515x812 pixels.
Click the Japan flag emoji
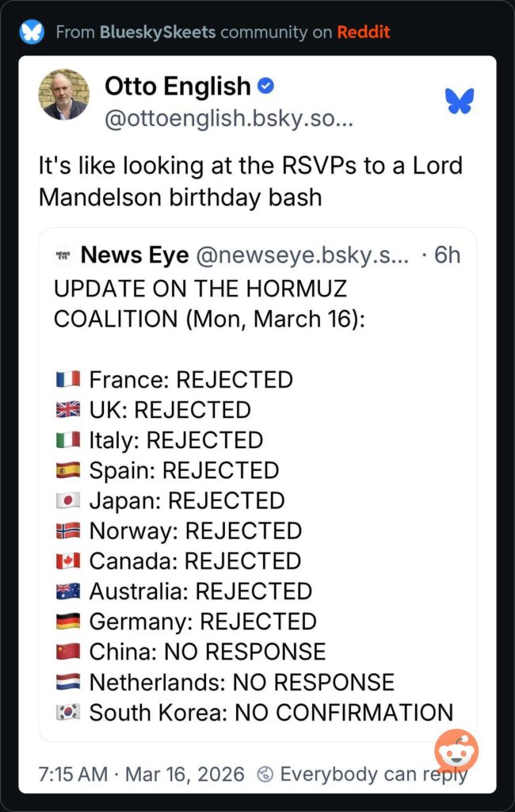tap(67, 501)
